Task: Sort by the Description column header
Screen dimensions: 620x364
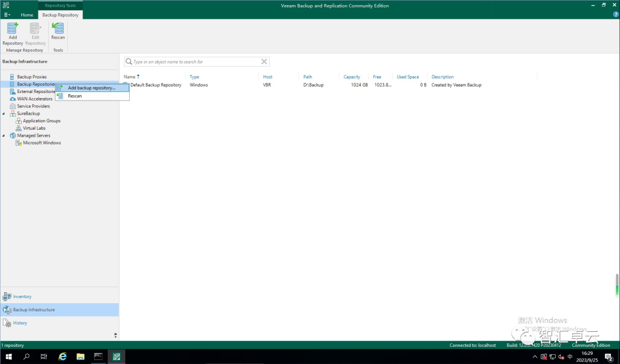Action: coord(443,77)
